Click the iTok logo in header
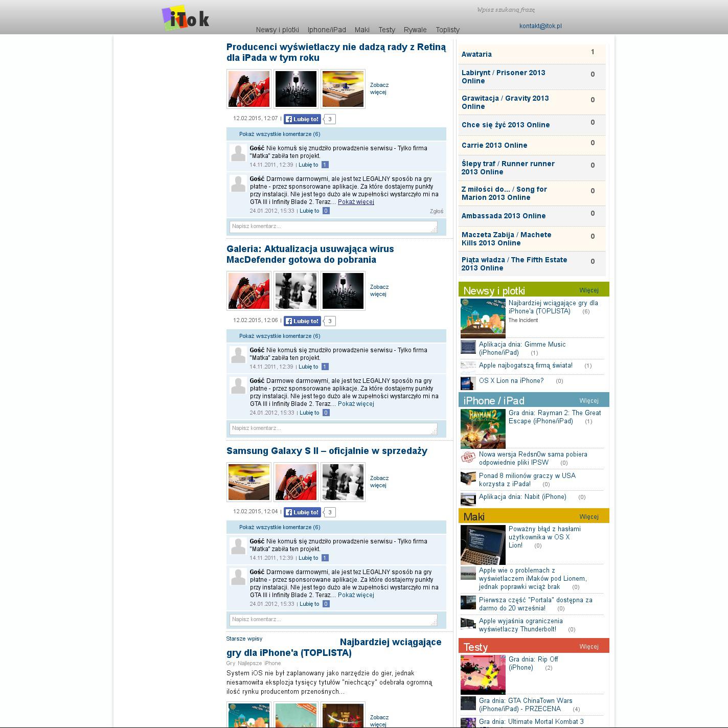The height and width of the screenshot is (728, 728). click(x=186, y=18)
